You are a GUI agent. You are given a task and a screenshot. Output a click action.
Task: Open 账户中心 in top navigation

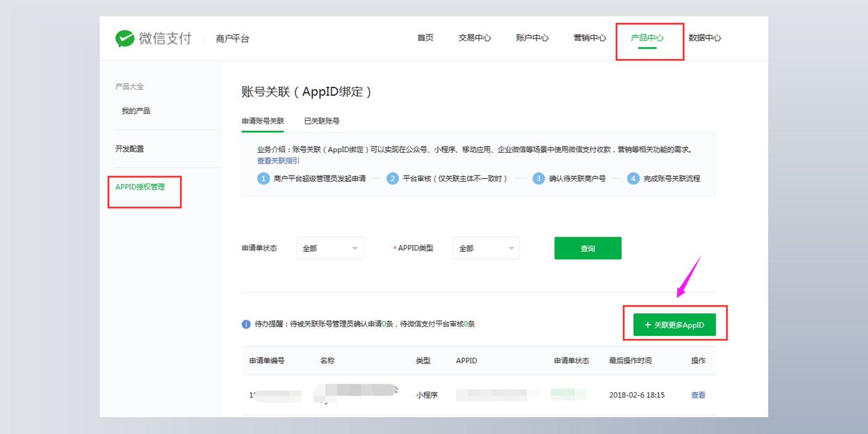(532, 38)
